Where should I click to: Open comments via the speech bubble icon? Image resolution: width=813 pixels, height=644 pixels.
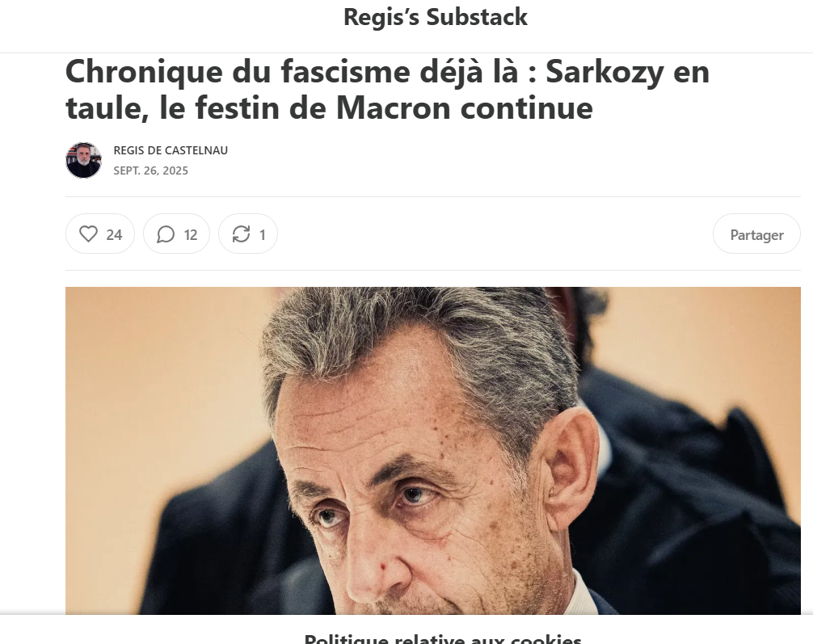[x=166, y=234]
